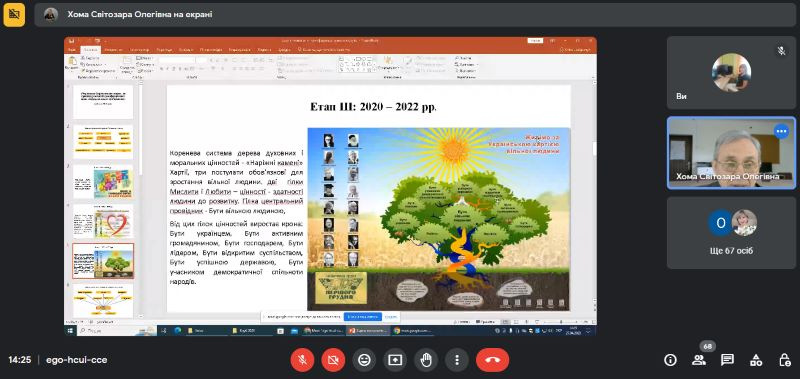The height and width of the screenshot is (379, 800).
Task: Leave the call with red hang-up button
Action: pos(492,360)
